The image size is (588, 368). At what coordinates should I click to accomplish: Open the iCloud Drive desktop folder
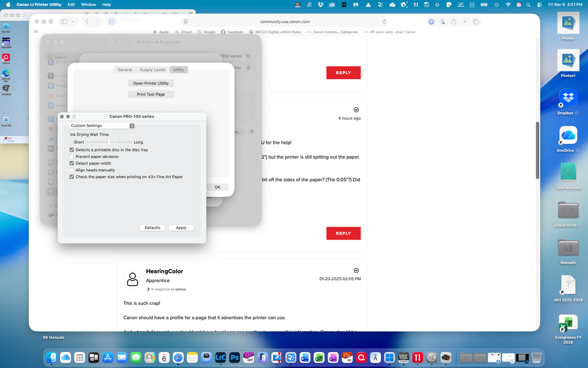coord(568,211)
